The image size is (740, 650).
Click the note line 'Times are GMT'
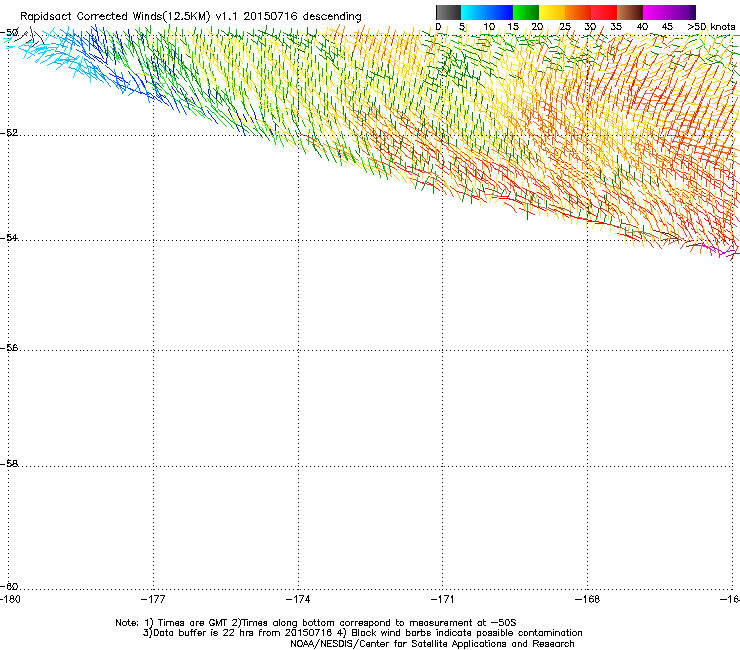[x=193, y=623]
